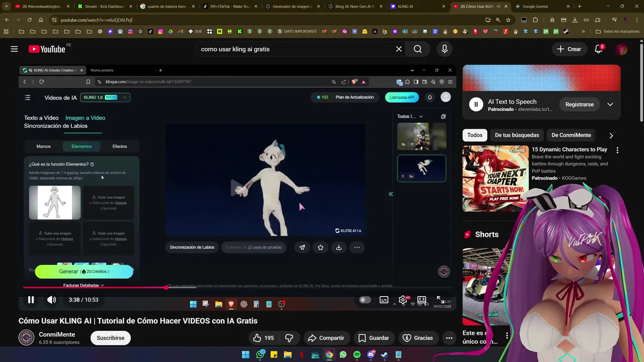Image resolution: width=644 pixels, height=362 pixels.
Task: Open the Chrome downloads icon
Action: pos(575,20)
